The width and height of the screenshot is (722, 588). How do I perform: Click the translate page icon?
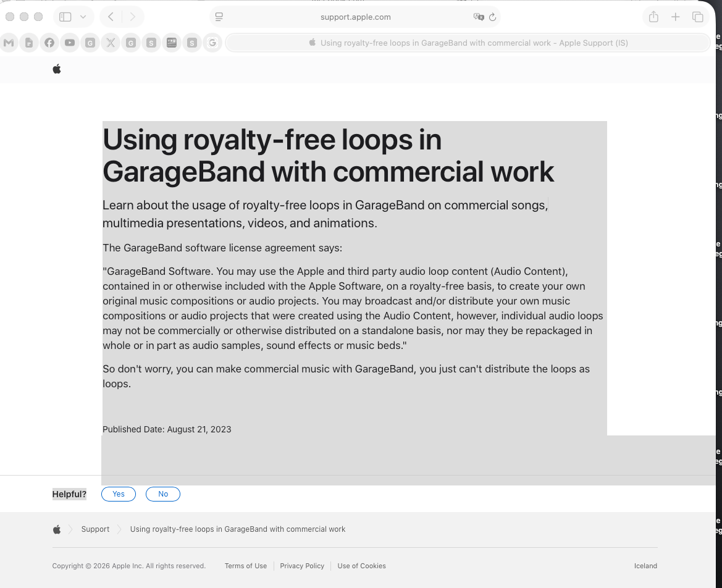(x=479, y=17)
